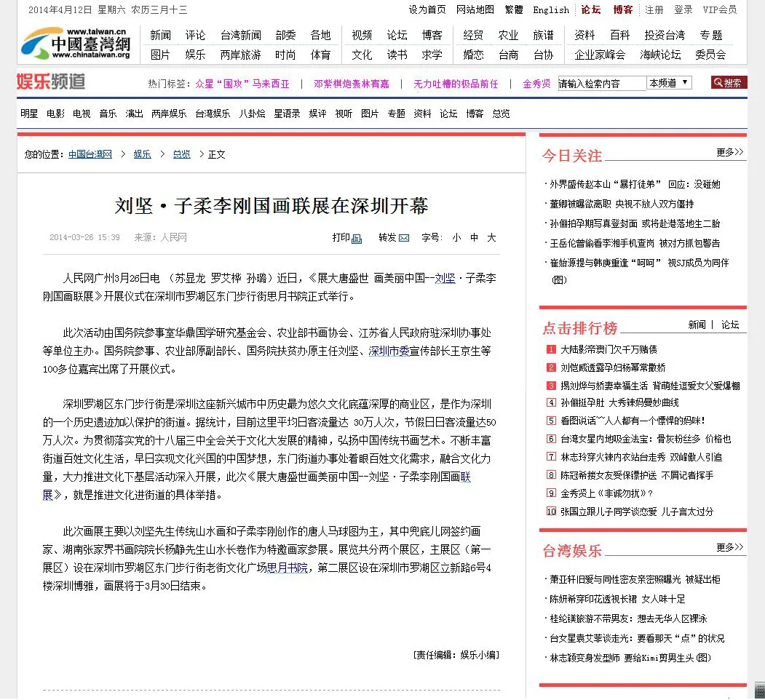Image resolution: width=765 pixels, height=700 pixels.
Task: Open headline 董卿被曝欲离职 央视不放人双方僵持
Action: 622,204
